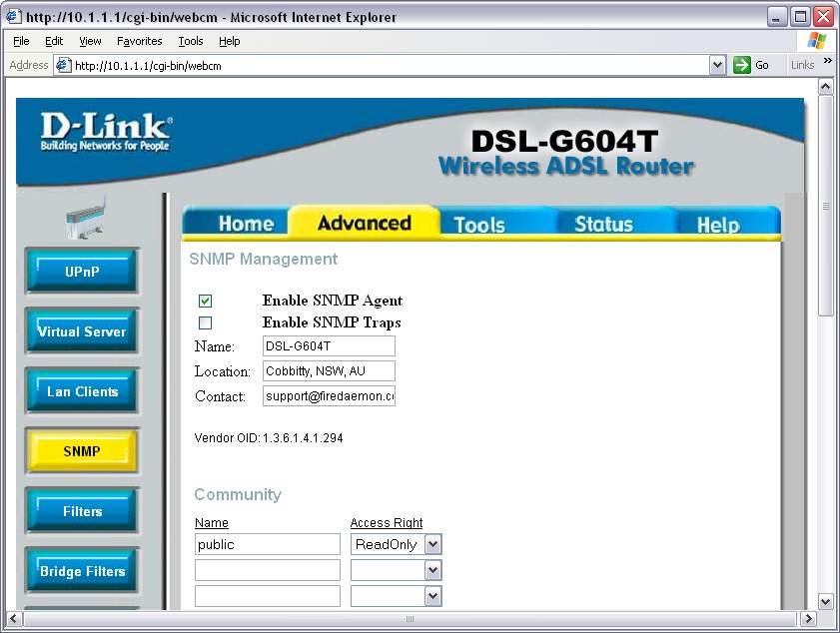The height and width of the screenshot is (633, 840).
Task: Click the vertical scrollbar up arrow
Action: click(826, 86)
